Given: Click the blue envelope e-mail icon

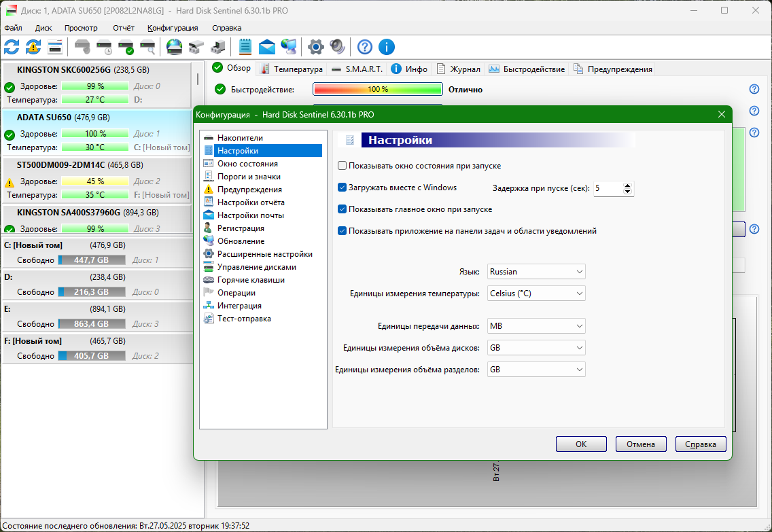Looking at the screenshot, I should click(x=267, y=48).
